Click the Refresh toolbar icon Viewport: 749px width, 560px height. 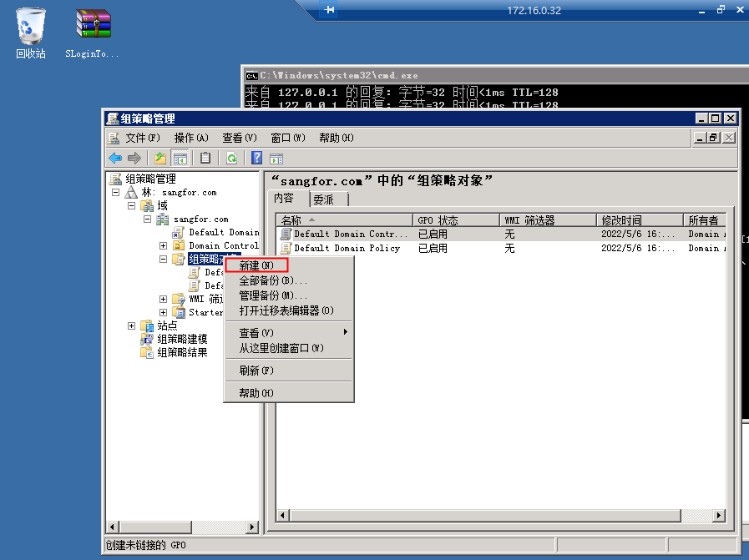231,158
